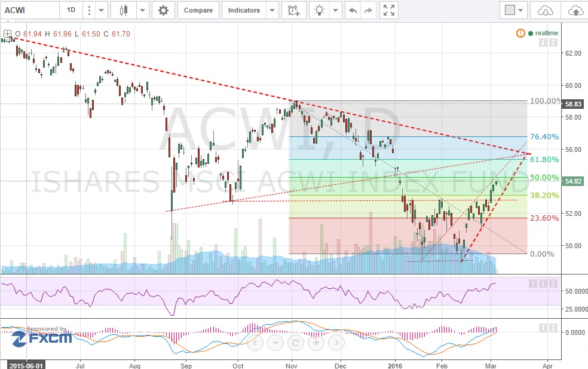The width and height of the screenshot is (588, 369).
Task: Click the 50.0000 value on the RSI scale
Action: coord(577,291)
